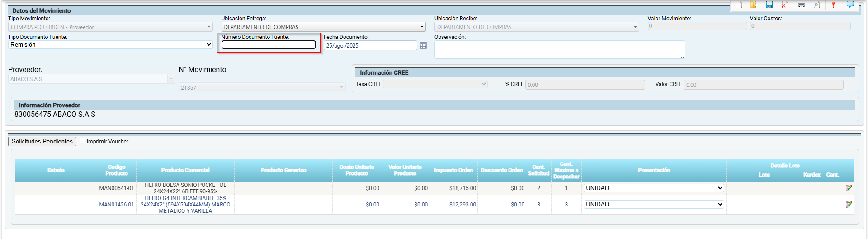
Task: Click the printer icon
Action: point(802,5)
